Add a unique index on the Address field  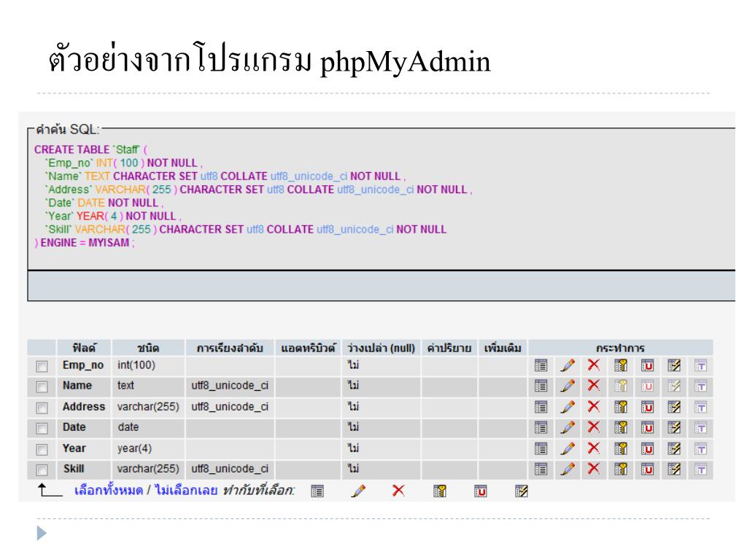[x=648, y=407]
